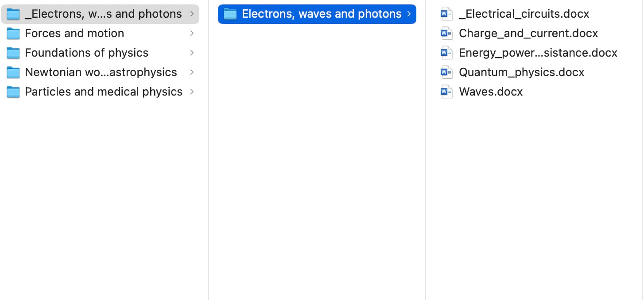Image resolution: width=644 pixels, height=300 pixels.
Task: Click the Word icon for Waves.docx
Action: coord(446,92)
